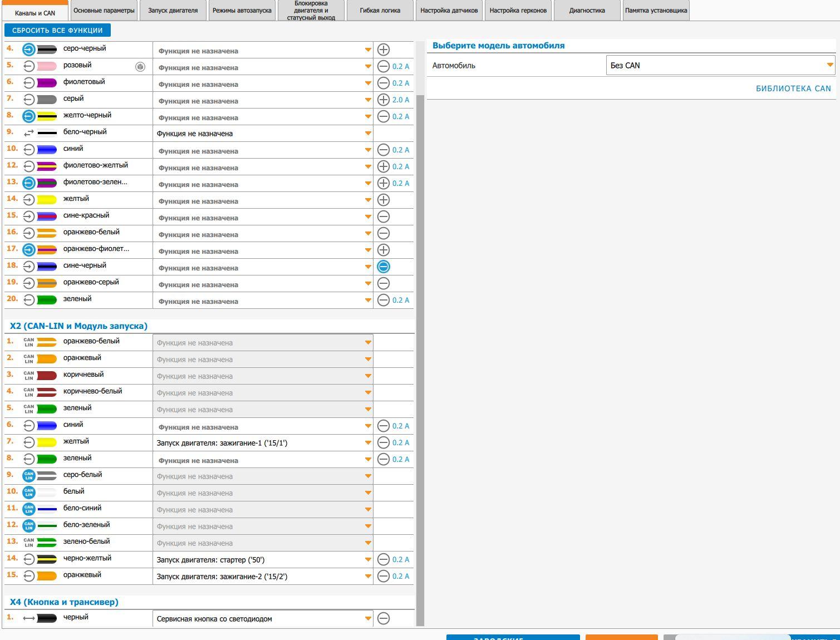Toggle direction icon for желто-черный wire 8
840x640 pixels.
tap(29, 116)
